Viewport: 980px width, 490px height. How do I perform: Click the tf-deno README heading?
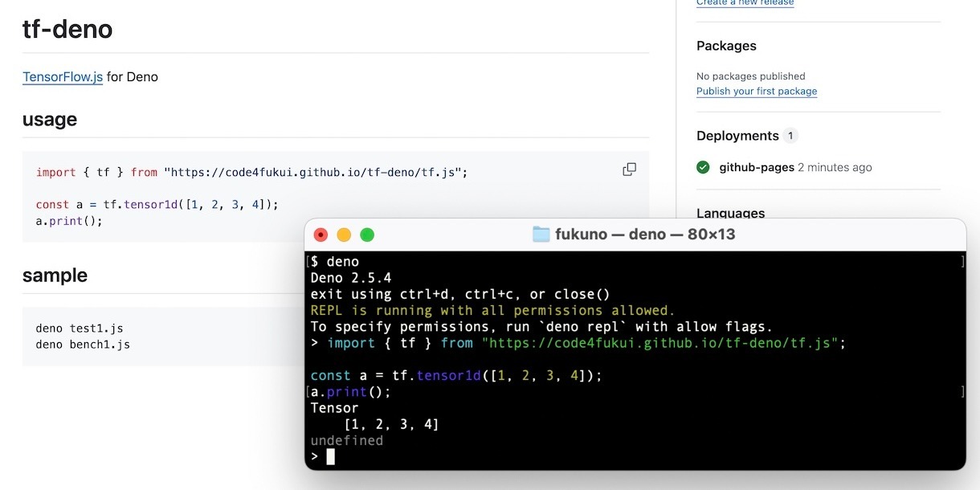(67, 30)
